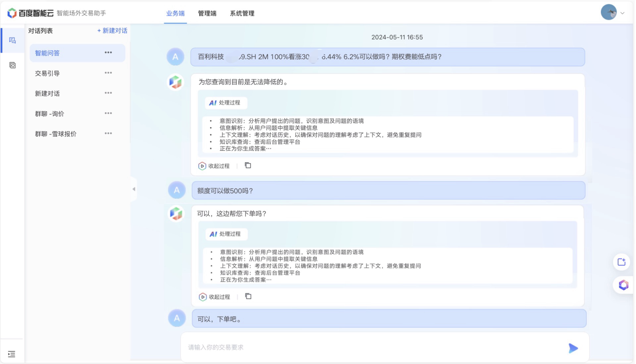Click the floating purple hexagon assistant icon
Viewport: 636px width, 364px height.
623,285
